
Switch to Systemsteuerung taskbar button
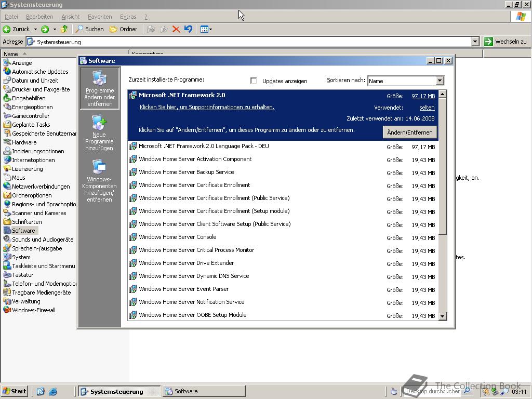point(119,391)
